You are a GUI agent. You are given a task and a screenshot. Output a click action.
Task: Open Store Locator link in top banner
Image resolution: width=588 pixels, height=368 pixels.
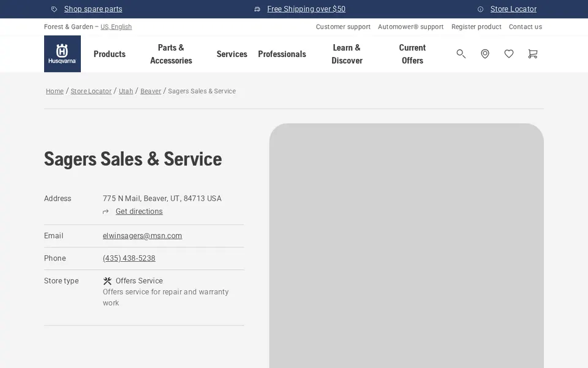coord(513,9)
